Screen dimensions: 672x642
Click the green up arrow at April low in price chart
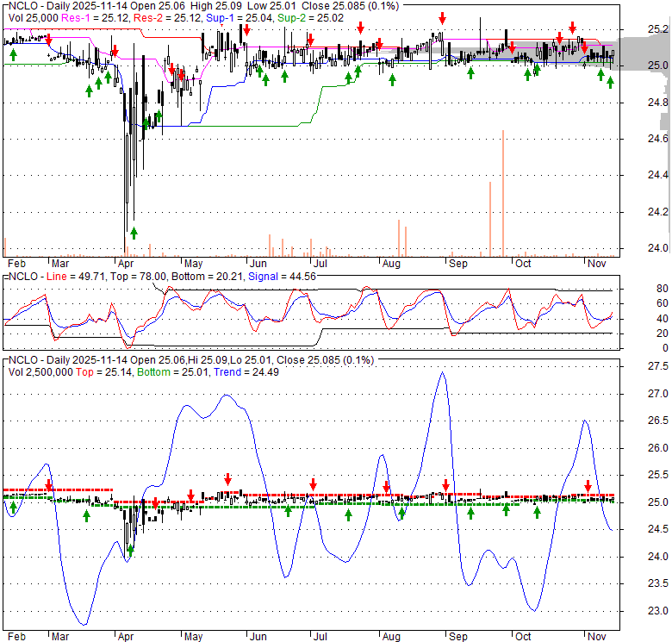[x=134, y=232]
